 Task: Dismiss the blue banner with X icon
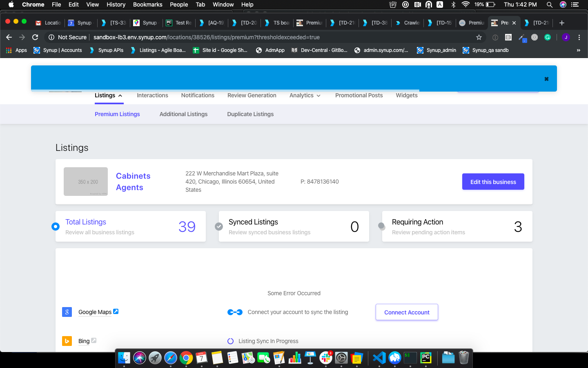pyautogui.click(x=546, y=79)
